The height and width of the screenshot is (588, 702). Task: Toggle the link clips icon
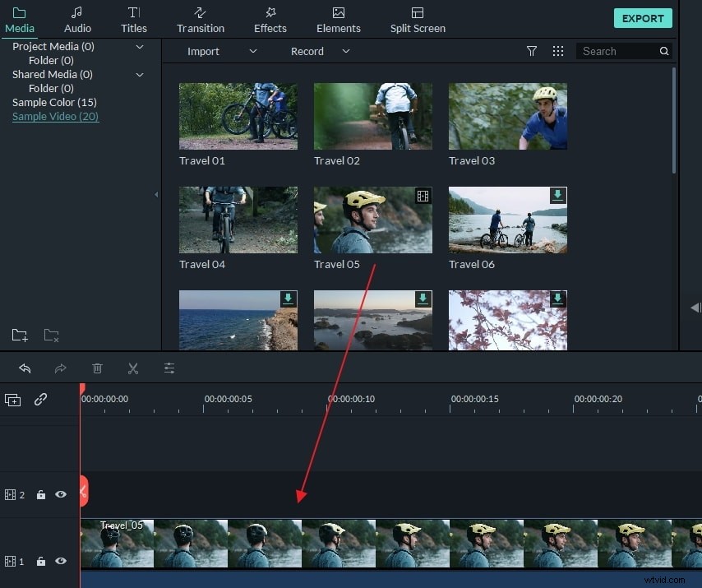coord(40,400)
